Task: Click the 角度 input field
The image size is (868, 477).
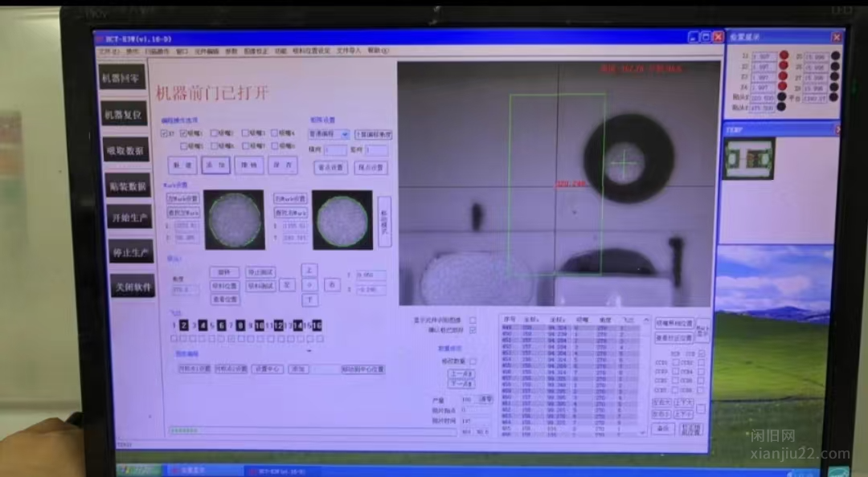Action: [x=186, y=289]
